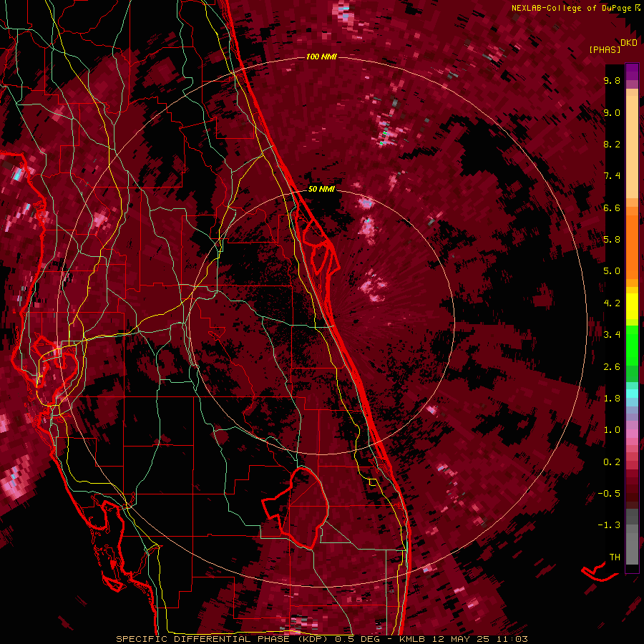Click the [PHAS] units label
The image size is (644, 644).
(x=605, y=49)
